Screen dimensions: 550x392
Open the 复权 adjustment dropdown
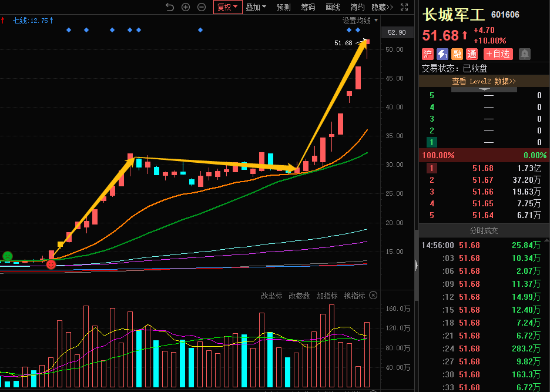click(x=227, y=7)
